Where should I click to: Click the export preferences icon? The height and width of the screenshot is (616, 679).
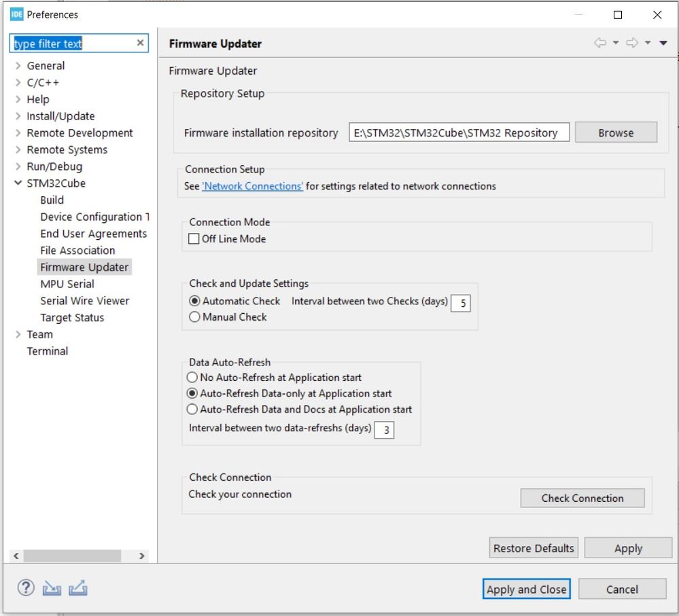coord(78,588)
